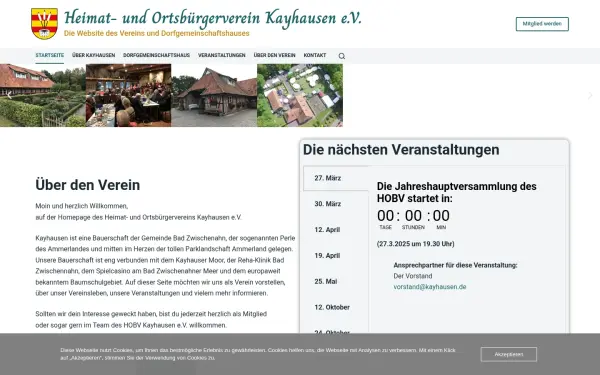Viewport: 600px width, 375px height.
Task: Click the countdown STUNDEN value
Action: [413, 216]
